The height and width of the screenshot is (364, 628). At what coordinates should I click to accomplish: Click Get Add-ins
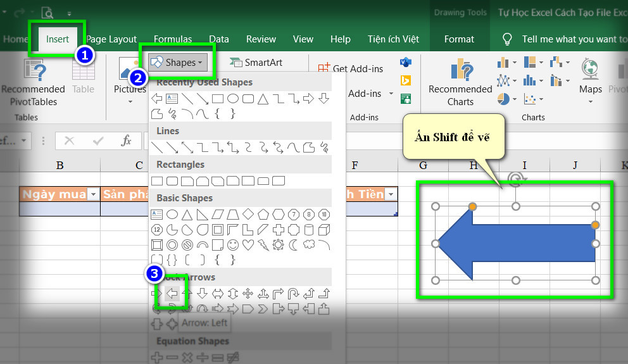click(x=351, y=68)
